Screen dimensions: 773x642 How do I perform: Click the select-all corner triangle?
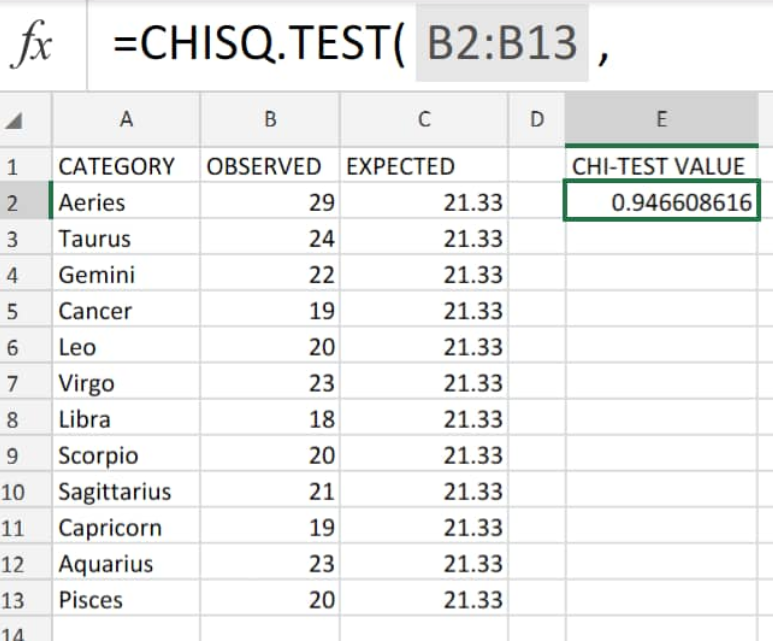(14, 120)
